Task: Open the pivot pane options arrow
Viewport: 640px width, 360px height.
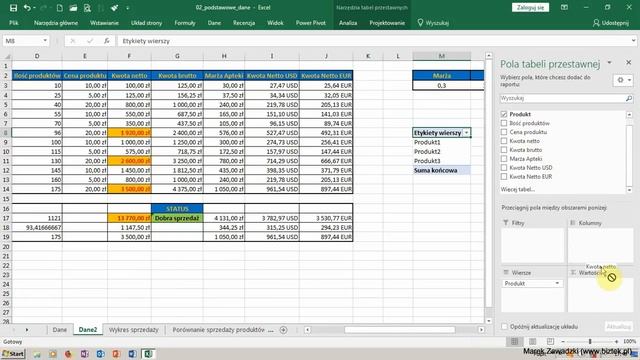Action: [609, 62]
